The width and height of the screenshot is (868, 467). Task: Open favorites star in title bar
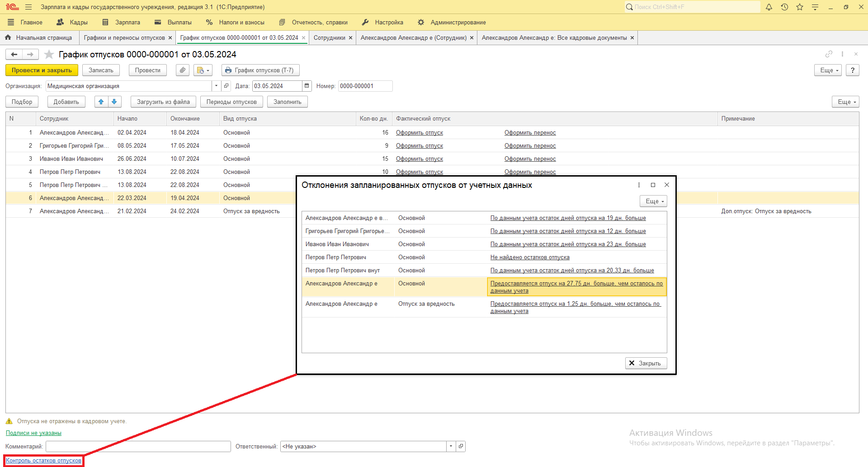(800, 7)
